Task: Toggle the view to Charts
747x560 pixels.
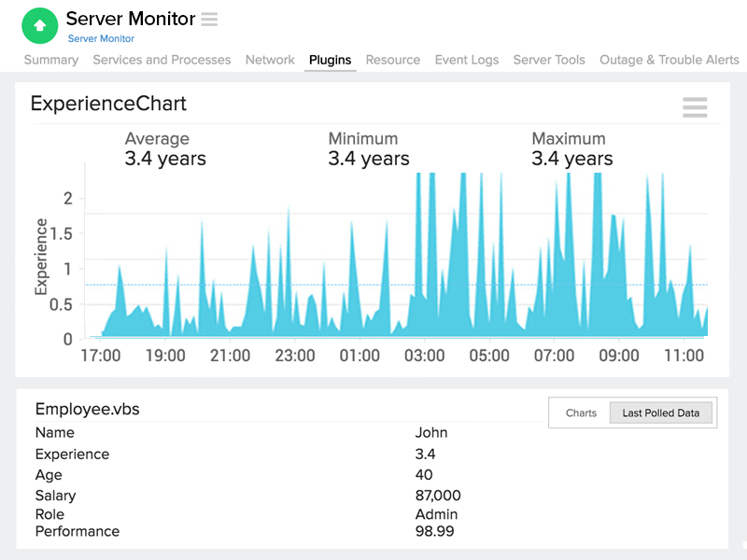Action: pos(581,413)
